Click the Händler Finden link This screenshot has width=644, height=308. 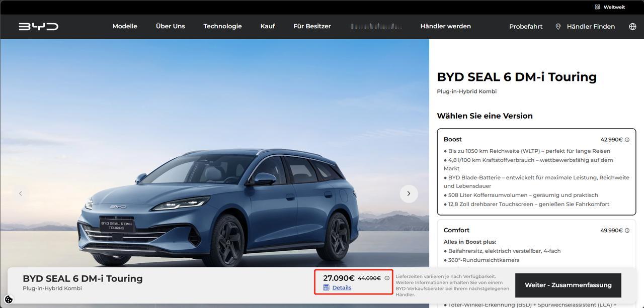click(x=591, y=27)
